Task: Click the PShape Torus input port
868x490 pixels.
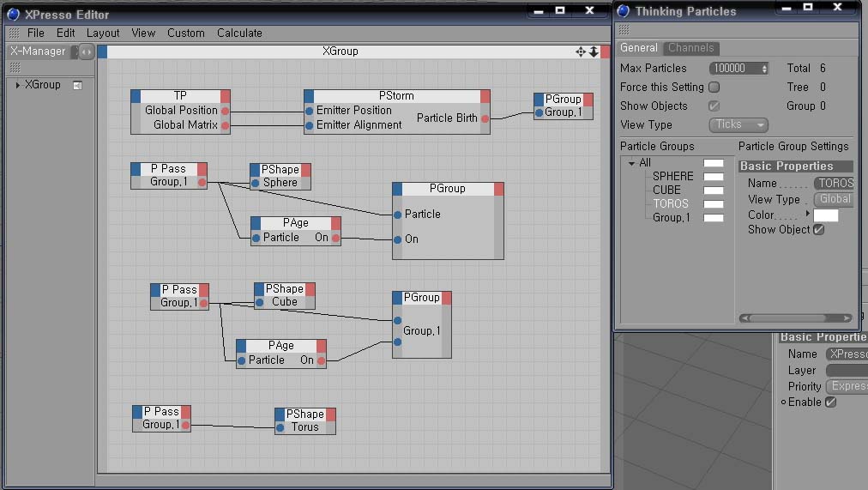Action: 280,427
